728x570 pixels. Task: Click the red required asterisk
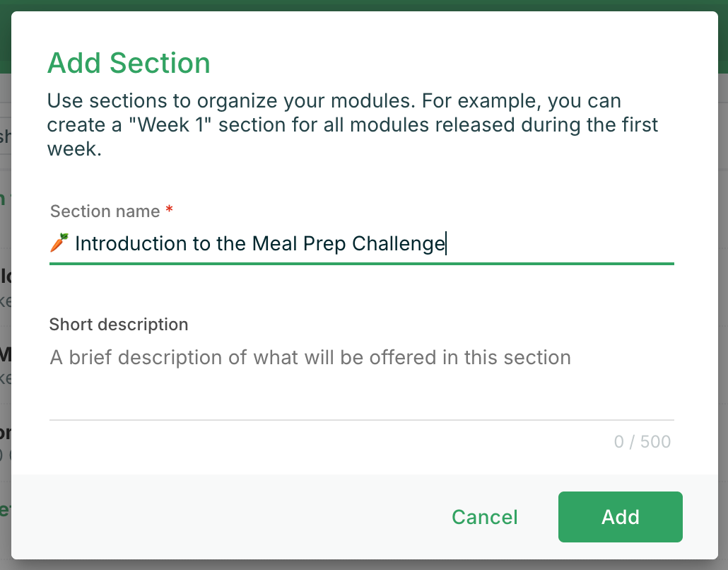click(x=169, y=211)
